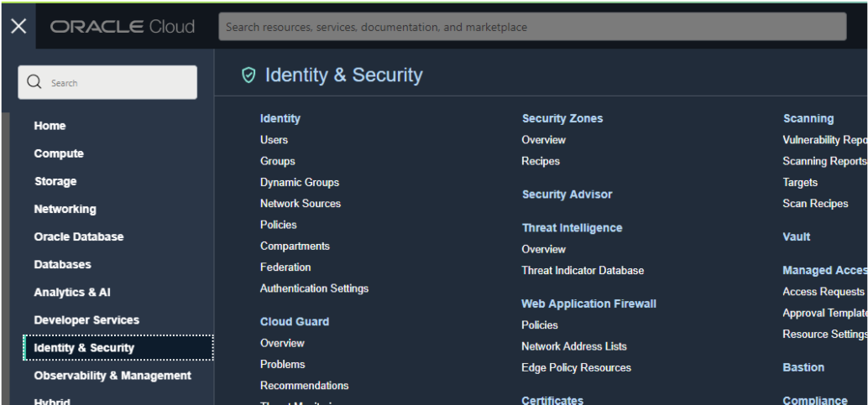The image size is (868, 405).
Task: Open Recommendations under Cloud Guard
Action: [305, 385]
